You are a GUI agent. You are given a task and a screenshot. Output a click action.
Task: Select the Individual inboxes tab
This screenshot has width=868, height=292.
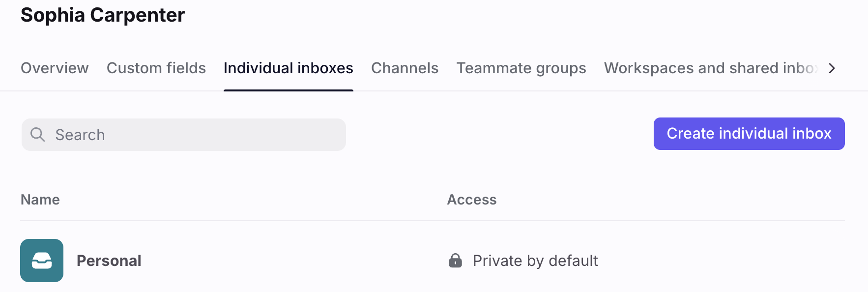click(289, 68)
